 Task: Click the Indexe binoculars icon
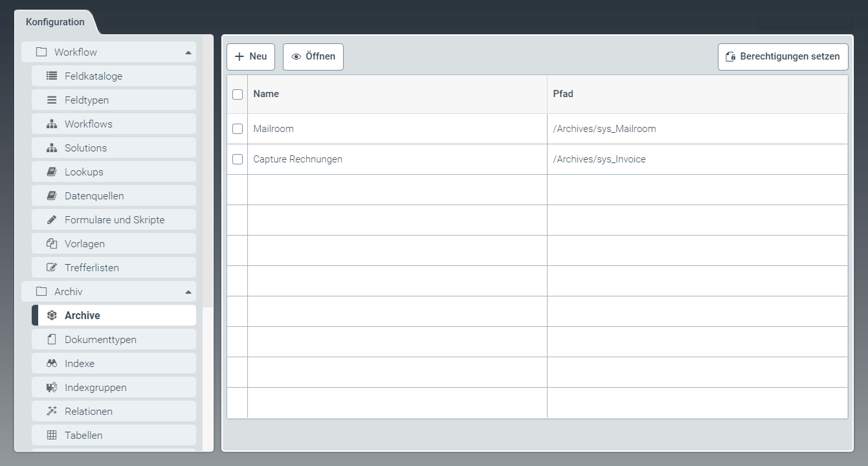52,363
